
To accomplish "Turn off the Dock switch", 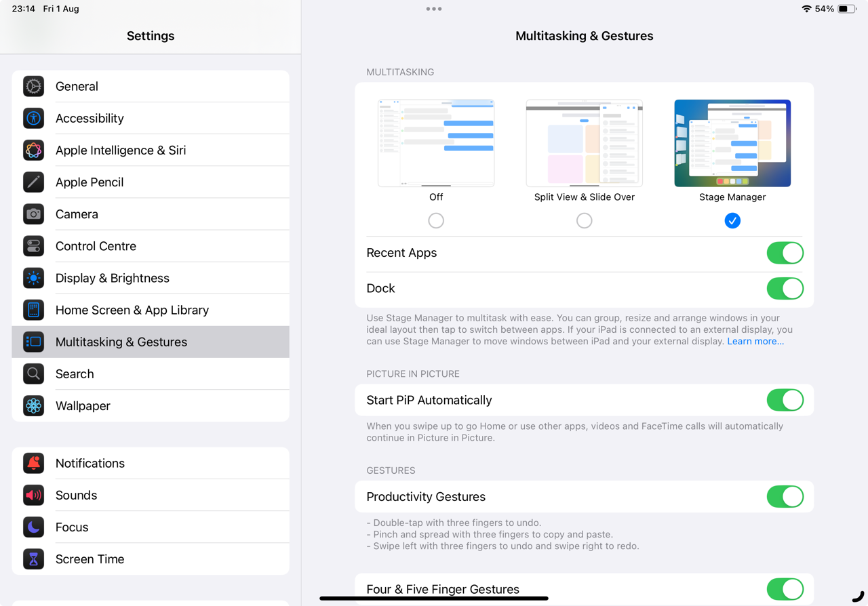I will click(785, 289).
